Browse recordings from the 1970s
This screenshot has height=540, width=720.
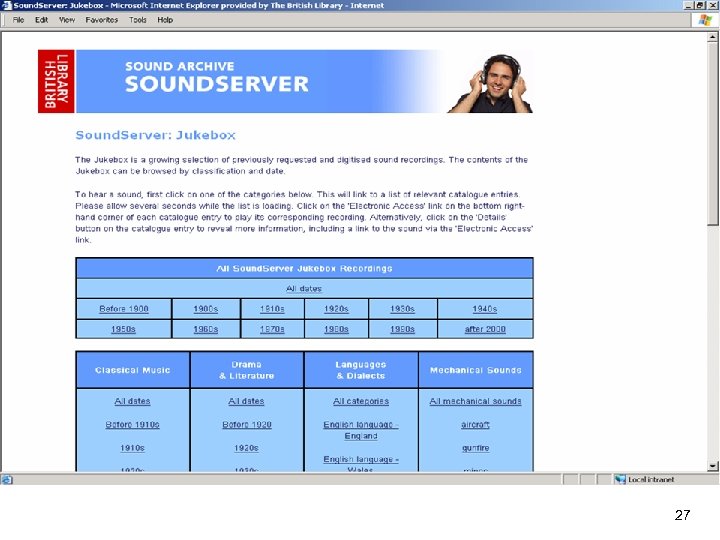tap(272, 329)
